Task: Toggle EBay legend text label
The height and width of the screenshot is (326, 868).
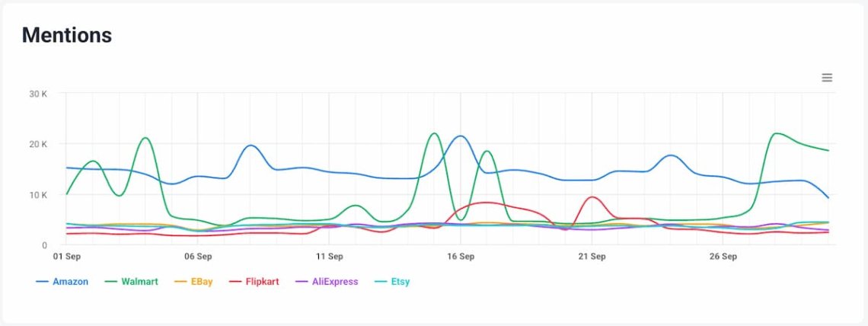Action: [200, 282]
